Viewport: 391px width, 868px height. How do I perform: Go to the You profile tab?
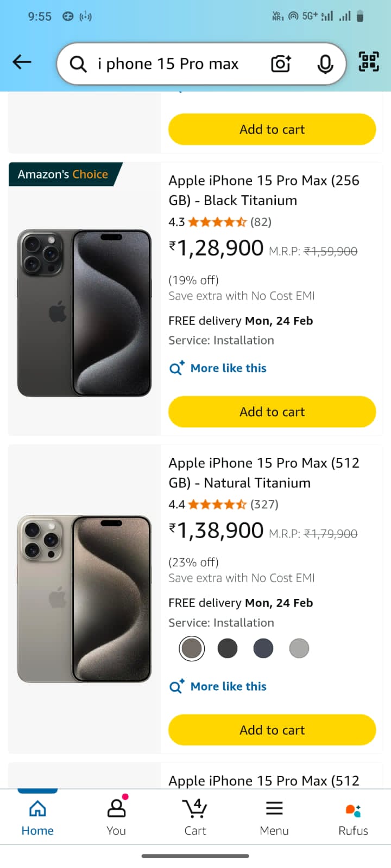116,816
